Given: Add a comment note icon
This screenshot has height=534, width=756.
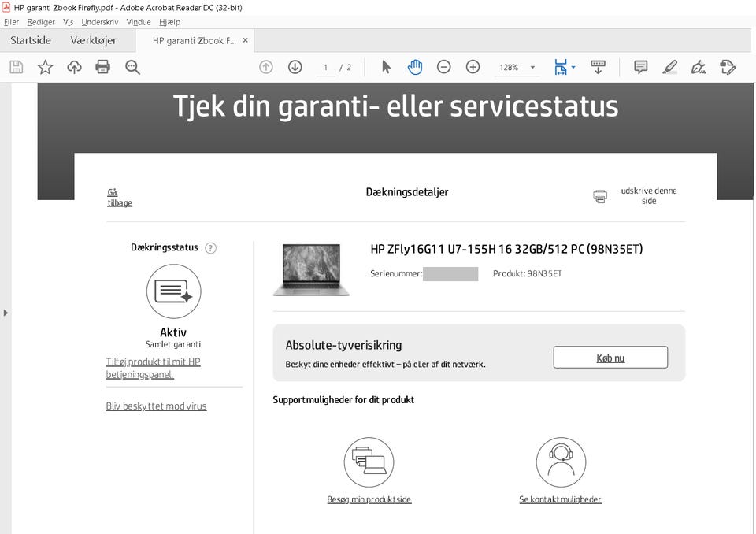Looking at the screenshot, I should click(x=641, y=67).
